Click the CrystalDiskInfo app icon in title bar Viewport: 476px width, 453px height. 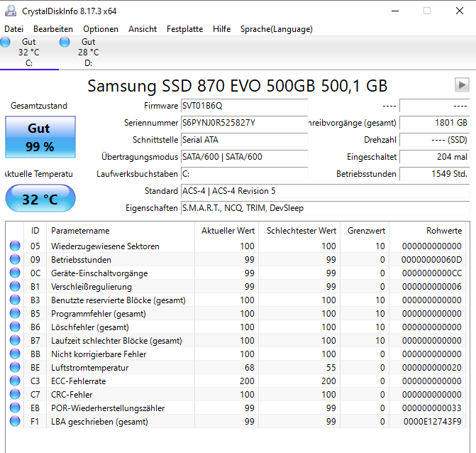[11, 11]
